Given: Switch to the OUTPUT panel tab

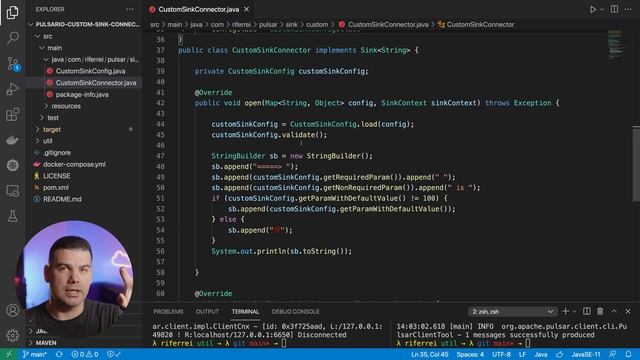Looking at the screenshot, I should pyautogui.click(x=207, y=311).
